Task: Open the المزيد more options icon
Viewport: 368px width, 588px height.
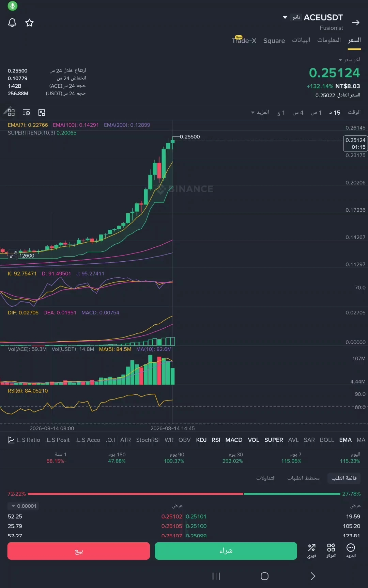Action: [x=351, y=550]
